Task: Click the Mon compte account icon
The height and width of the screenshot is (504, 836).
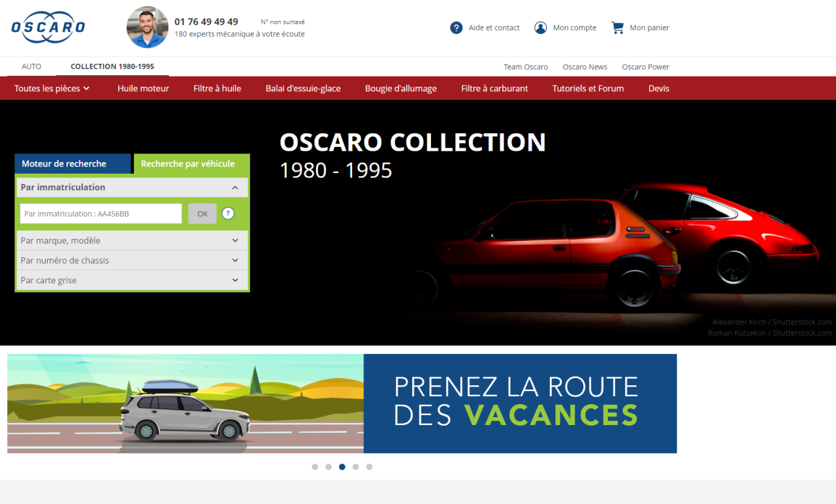Action: (x=540, y=27)
